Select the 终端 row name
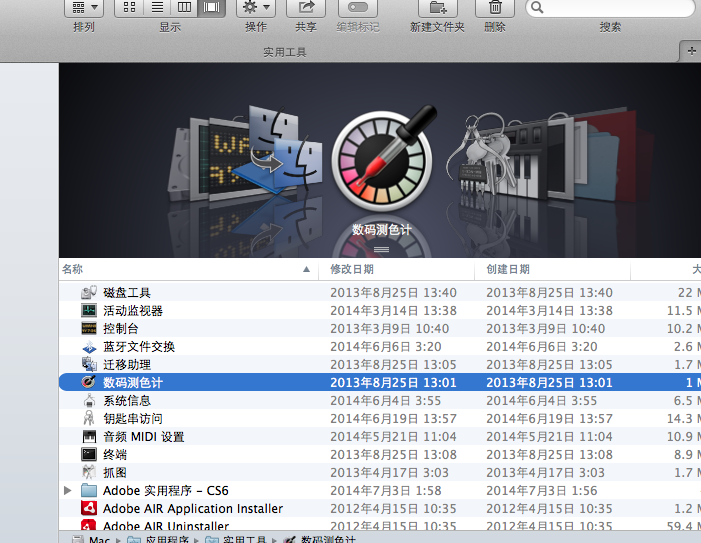701x543 pixels. click(x=115, y=455)
